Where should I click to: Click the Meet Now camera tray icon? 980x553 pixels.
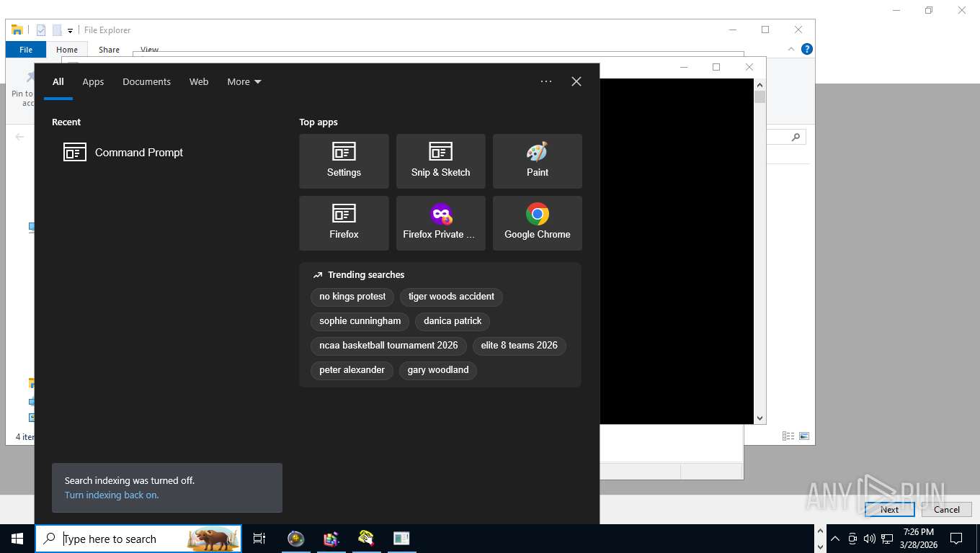[x=852, y=539]
